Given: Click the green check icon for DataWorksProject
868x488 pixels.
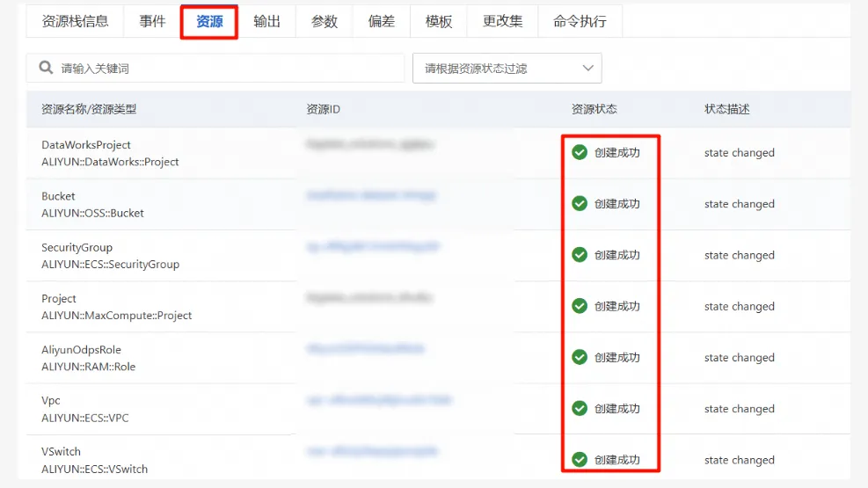Looking at the screenshot, I should pyautogui.click(x=580, y=152).
